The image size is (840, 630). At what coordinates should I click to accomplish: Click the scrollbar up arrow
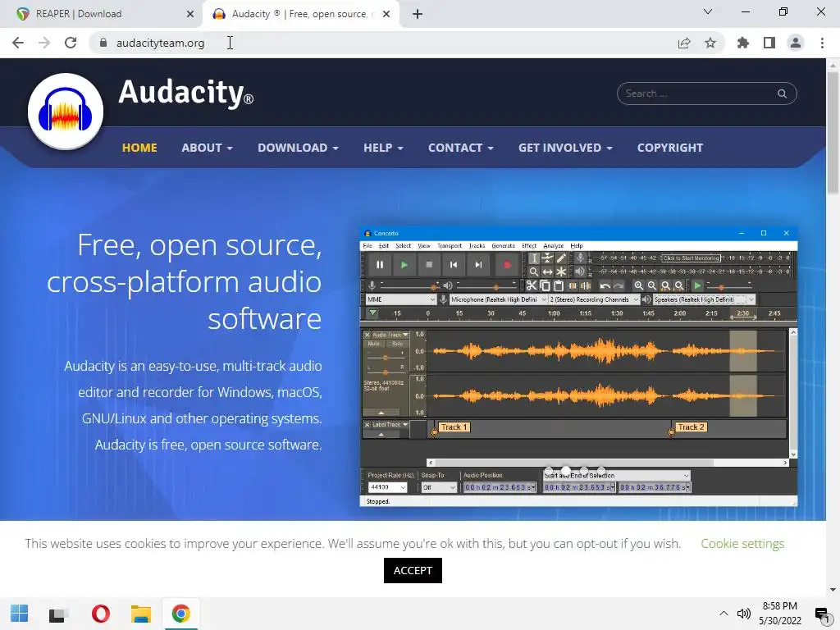coord(833,64)
